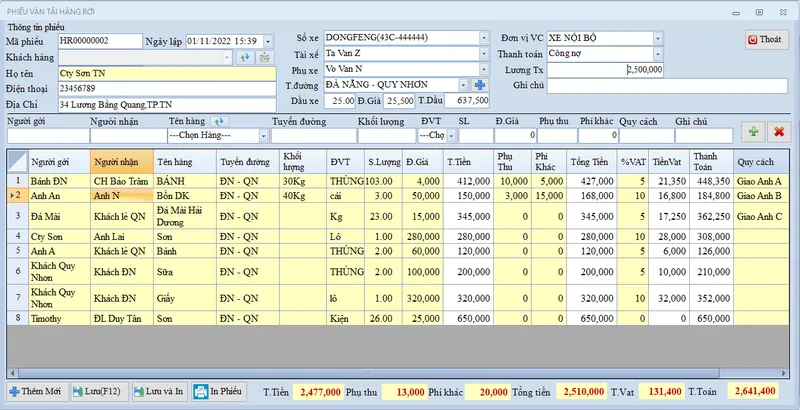Click the Thoát exit button
The image size is (800, 410).
tap(767, 39)
